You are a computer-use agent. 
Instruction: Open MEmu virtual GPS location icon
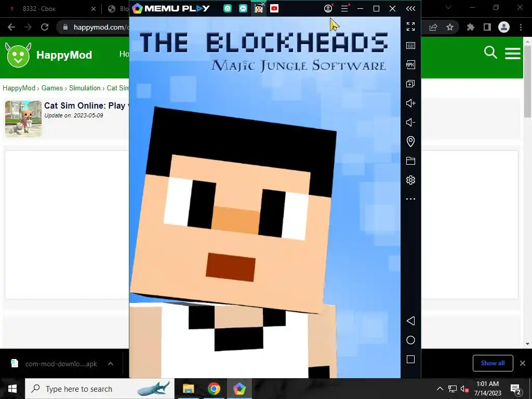tap(410, 141)
